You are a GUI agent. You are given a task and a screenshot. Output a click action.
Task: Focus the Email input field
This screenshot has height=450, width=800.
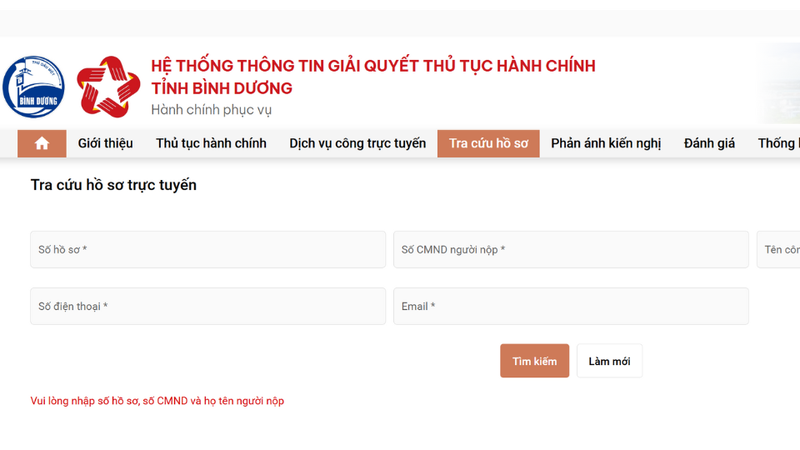tap(571, 306)
